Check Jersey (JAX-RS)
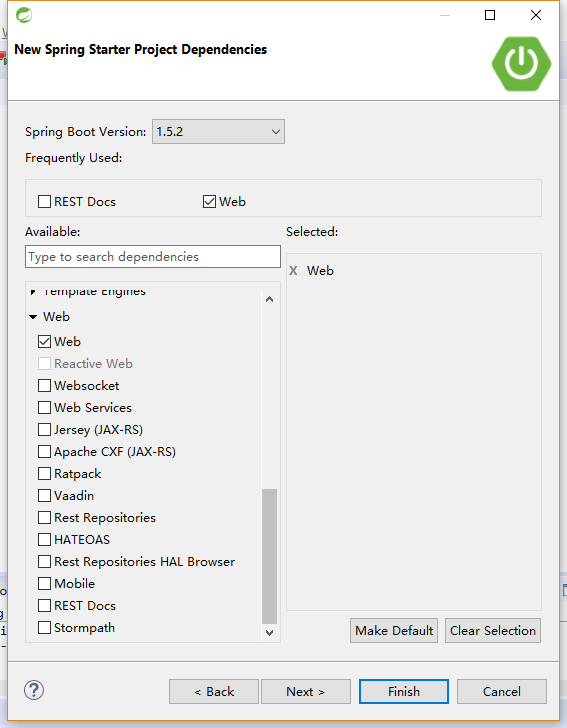The width and height of the screenshot is (567, 728). click(45, 429)
